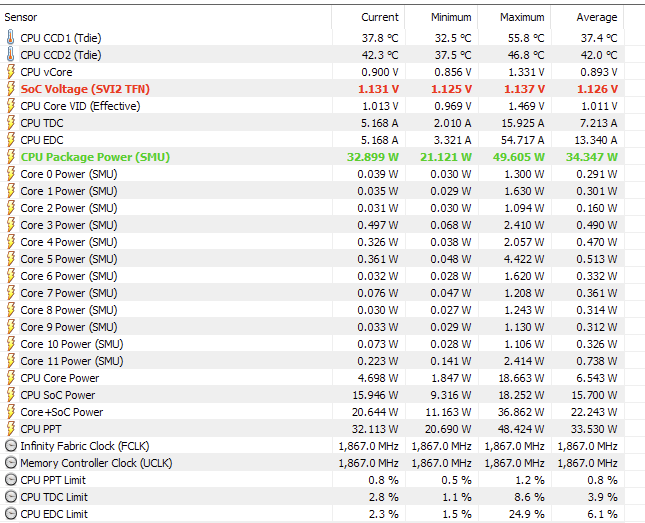Select the CPU EDC sensor label

click(42, 140)
